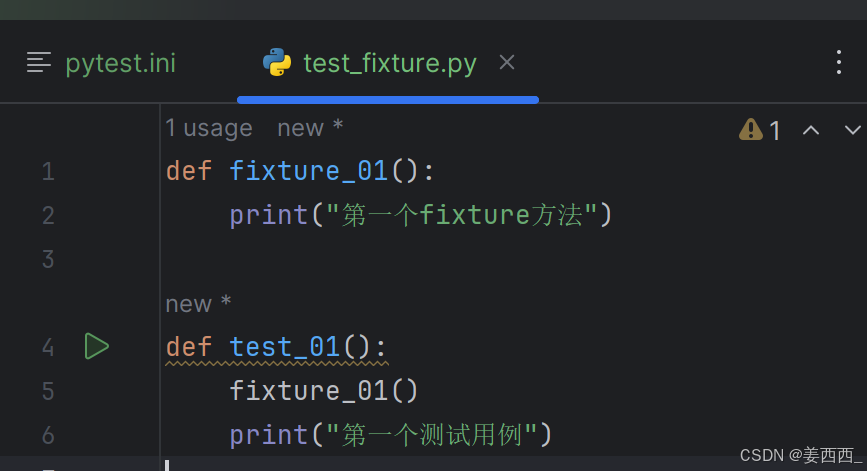Jump to next highlighted problem arrow
This screenshot has height=471, width=867.
pyautogui.click(x=853, y=130)
